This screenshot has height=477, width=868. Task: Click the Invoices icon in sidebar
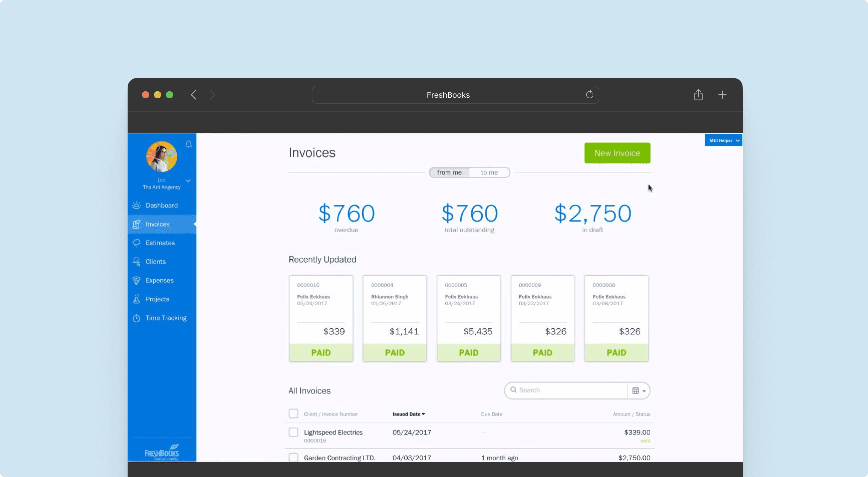tap(137, 224)
